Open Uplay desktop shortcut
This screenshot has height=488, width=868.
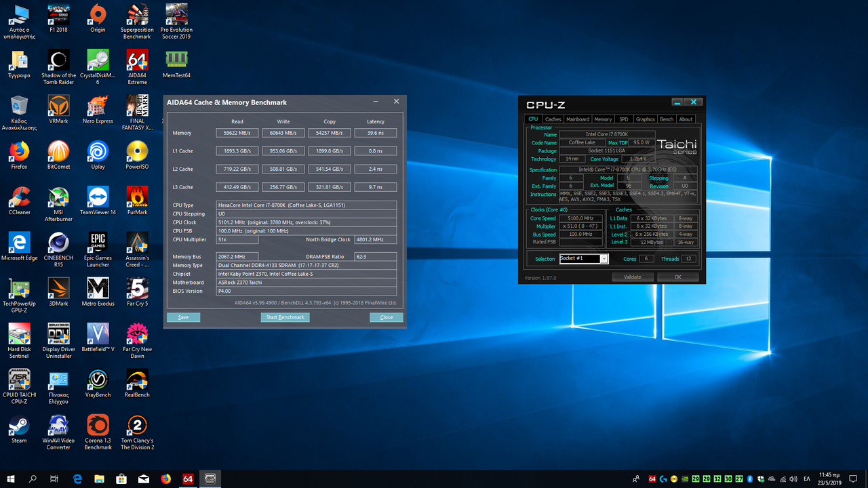98,155
